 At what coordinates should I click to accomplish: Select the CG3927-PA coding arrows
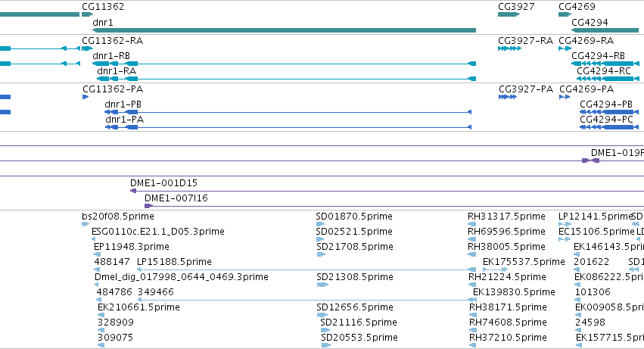tap(508, 97)
